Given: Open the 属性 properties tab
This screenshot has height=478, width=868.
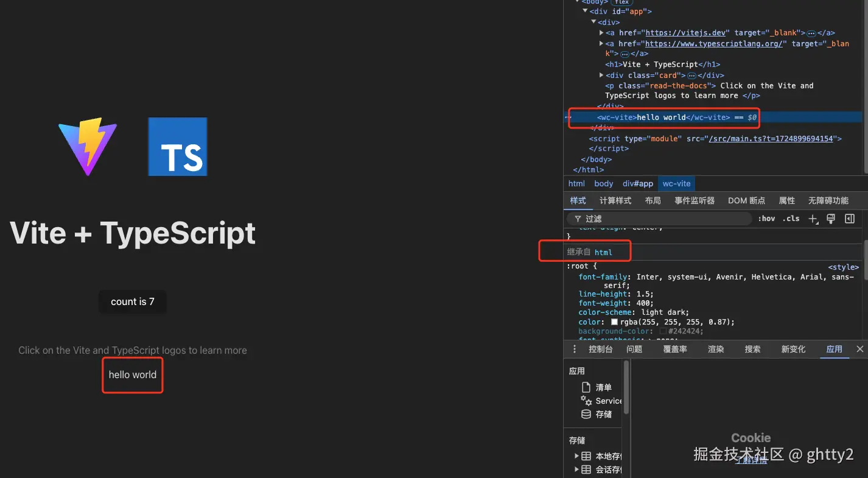Looking at the screenshot, I should 787,200.
